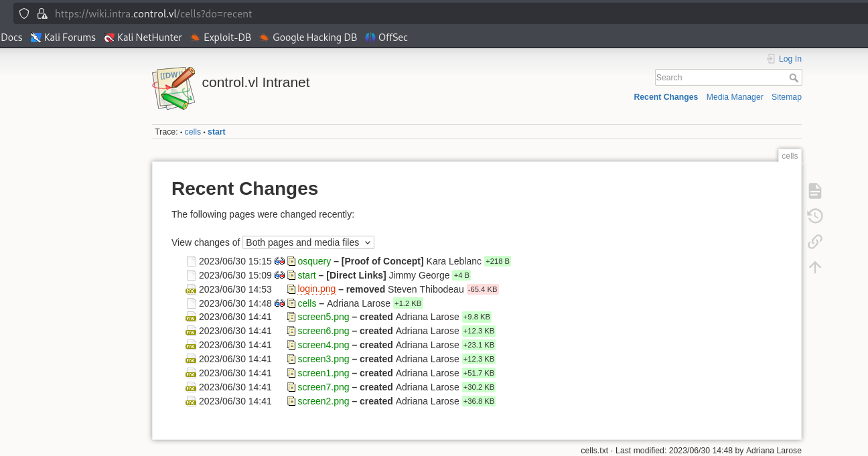Open the Sitemap menu item
This screenshot has width=868, height=456.
tap(786, 97)
